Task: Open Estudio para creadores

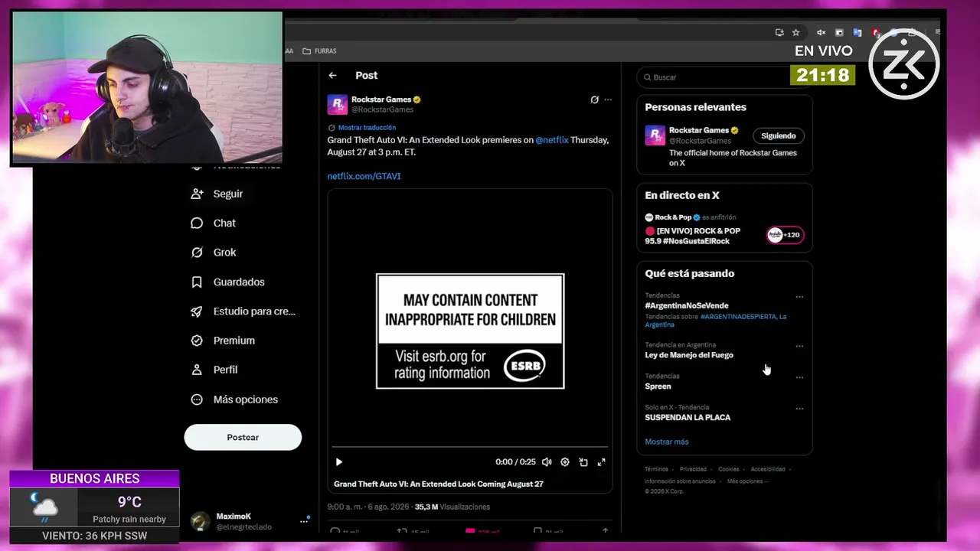Action: click(x=243, y=311)
